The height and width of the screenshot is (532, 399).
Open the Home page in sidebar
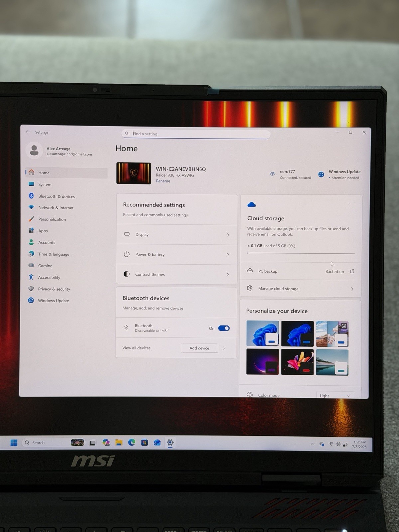click(66, 173)
